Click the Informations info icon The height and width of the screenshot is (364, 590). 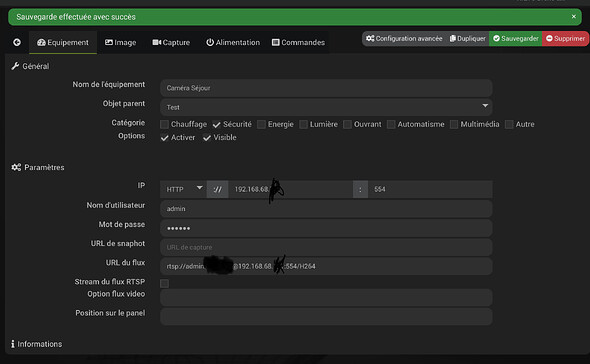point(13,344)
